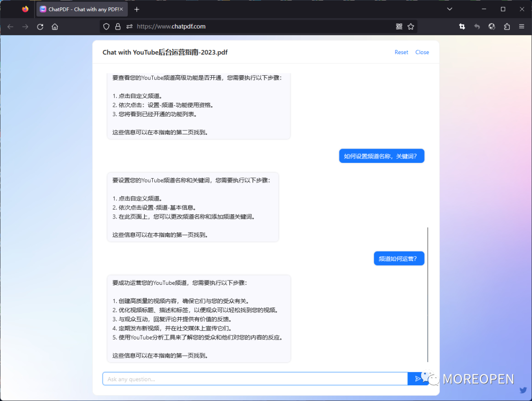Screen dimensions: 532x401
Task: Click line 优化视频标题、描述和标签
Action: click(x=196, y=310)
